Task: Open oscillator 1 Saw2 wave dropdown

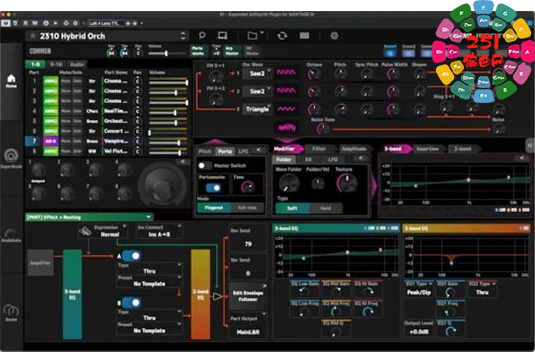Action: pyautogui.click(x=258, y=73)
